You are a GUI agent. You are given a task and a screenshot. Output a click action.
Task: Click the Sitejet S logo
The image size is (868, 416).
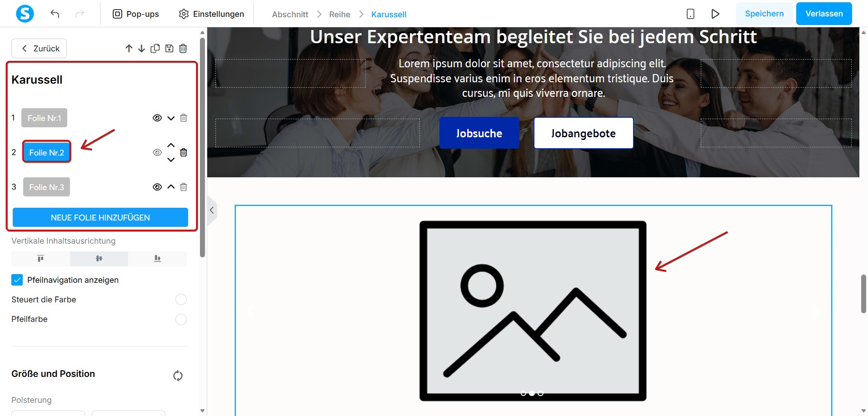pos(25,14)
